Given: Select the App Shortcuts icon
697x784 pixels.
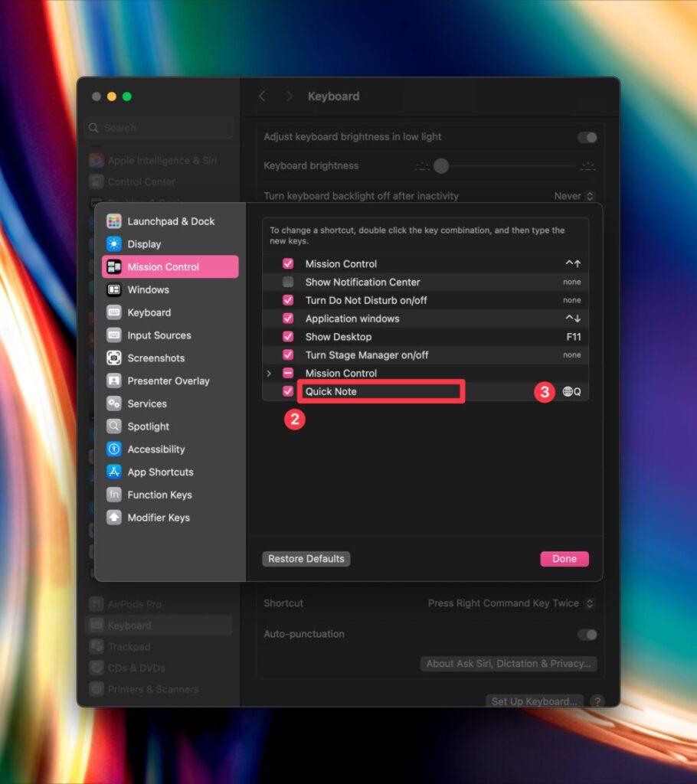Looking at the screenshot, I should (x=114, y=472).
